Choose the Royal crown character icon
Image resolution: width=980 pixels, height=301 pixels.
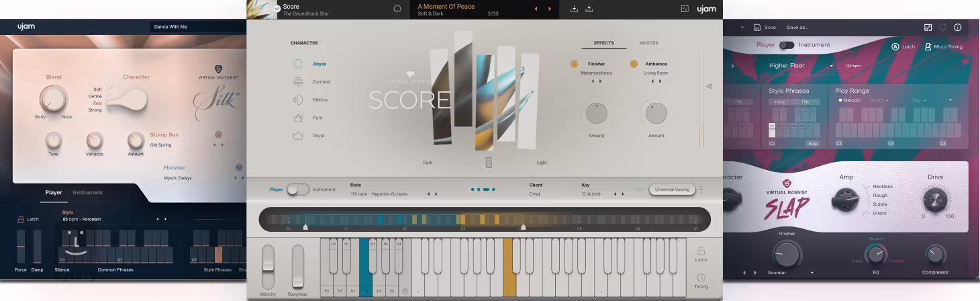tap(298, 136)
